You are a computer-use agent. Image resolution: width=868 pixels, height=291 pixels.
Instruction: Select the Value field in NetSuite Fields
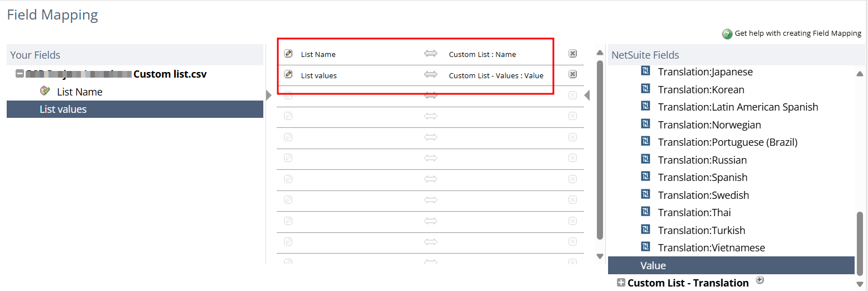click(653, 265)
